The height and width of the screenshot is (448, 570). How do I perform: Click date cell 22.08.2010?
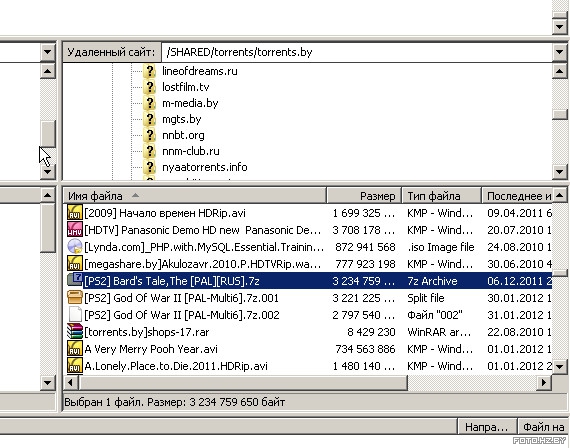(x=519, y=332)
